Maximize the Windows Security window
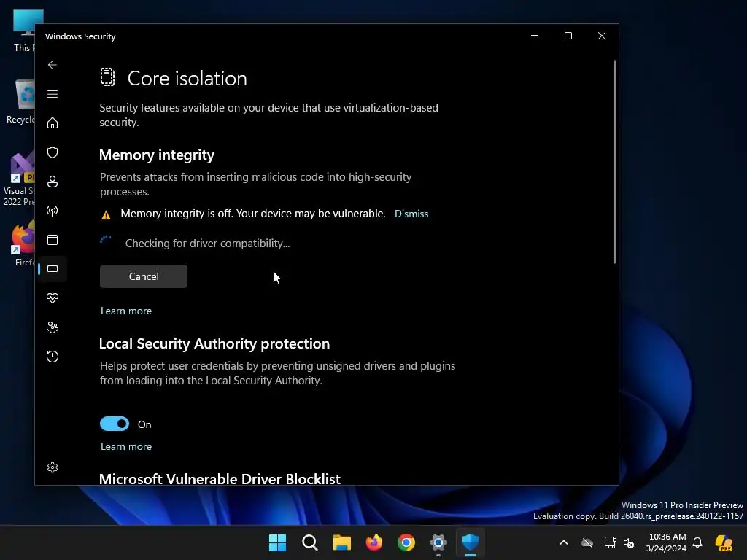747x560 pixels. (568, 36)
